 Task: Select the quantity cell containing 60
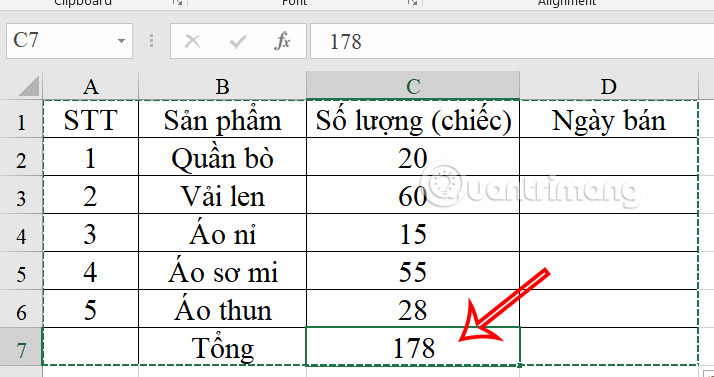tap(413, 195)
